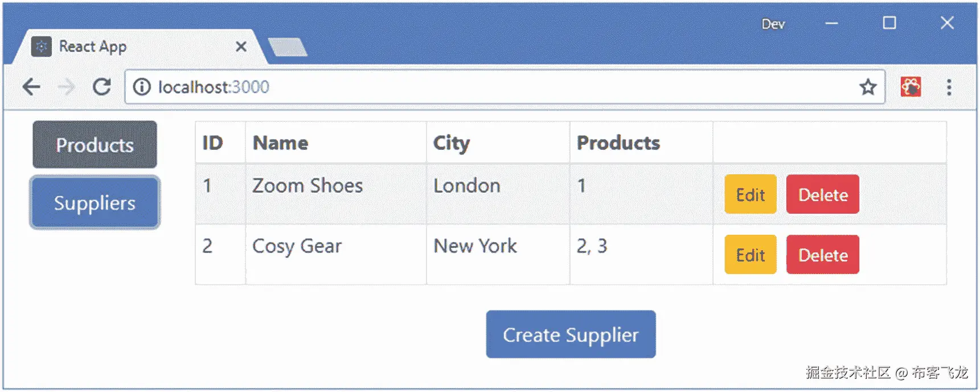Click the Dev profile label
The image size is (980, 392).
point(773,24)
